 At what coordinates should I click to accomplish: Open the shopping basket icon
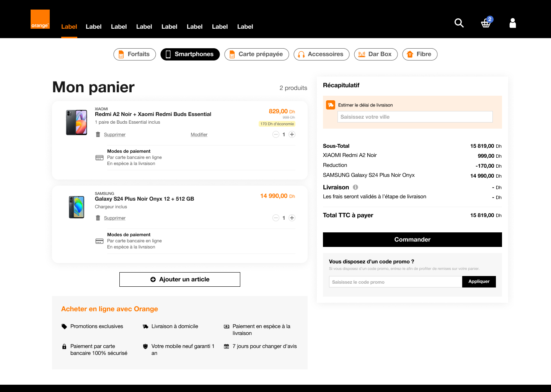486,23
